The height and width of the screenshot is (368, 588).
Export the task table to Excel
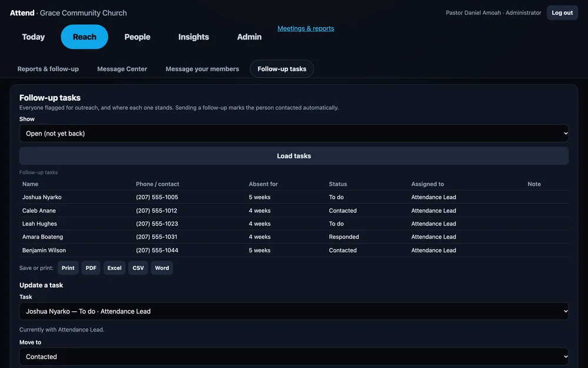pyautogui.click(x=115, y=268)
